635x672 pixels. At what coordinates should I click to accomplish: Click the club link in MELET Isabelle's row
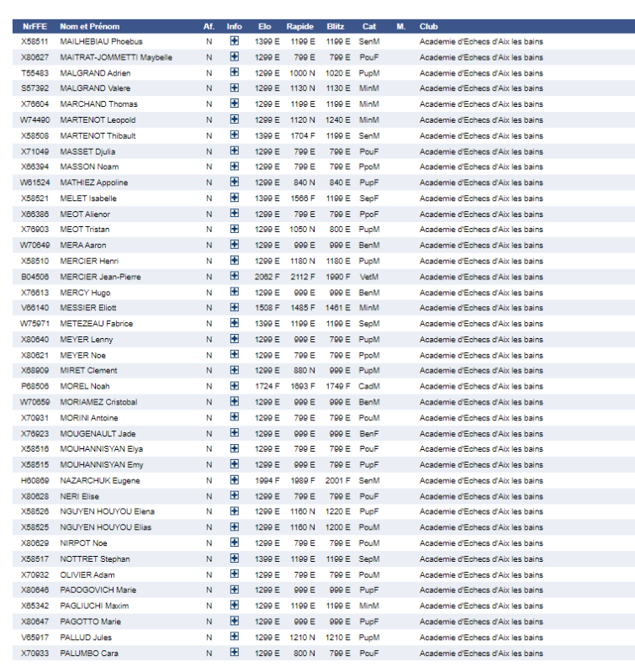point(481,198)
